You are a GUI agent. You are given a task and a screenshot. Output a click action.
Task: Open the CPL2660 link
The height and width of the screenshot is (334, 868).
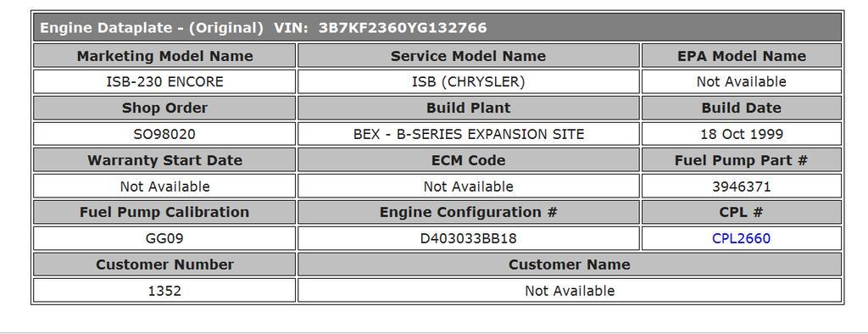741,238
